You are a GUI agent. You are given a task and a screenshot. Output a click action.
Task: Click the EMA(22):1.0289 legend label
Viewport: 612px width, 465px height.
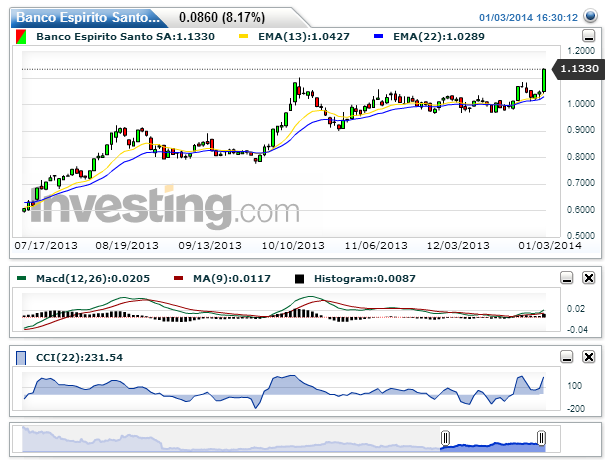[439, 37]
